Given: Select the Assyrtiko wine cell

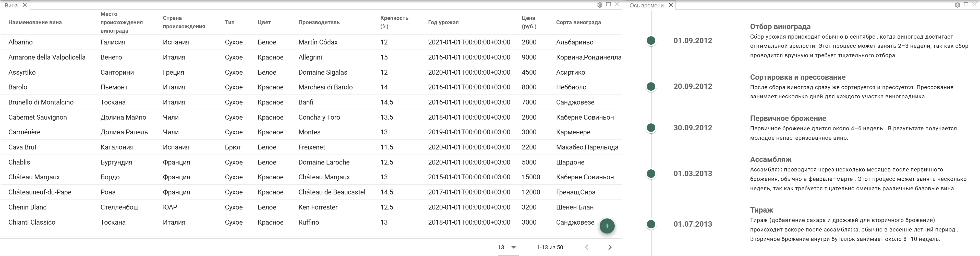Looking at the screenshot, I should [22, 72].
